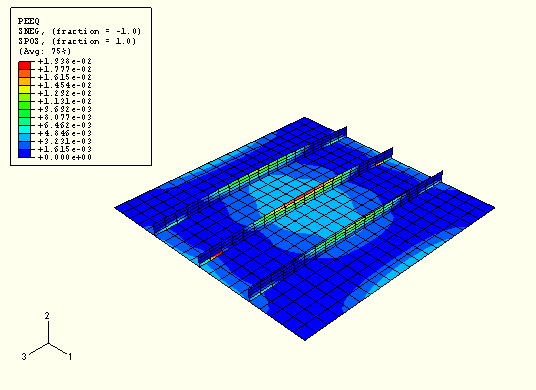Click the axis 2 label on triad

point(47,315)
